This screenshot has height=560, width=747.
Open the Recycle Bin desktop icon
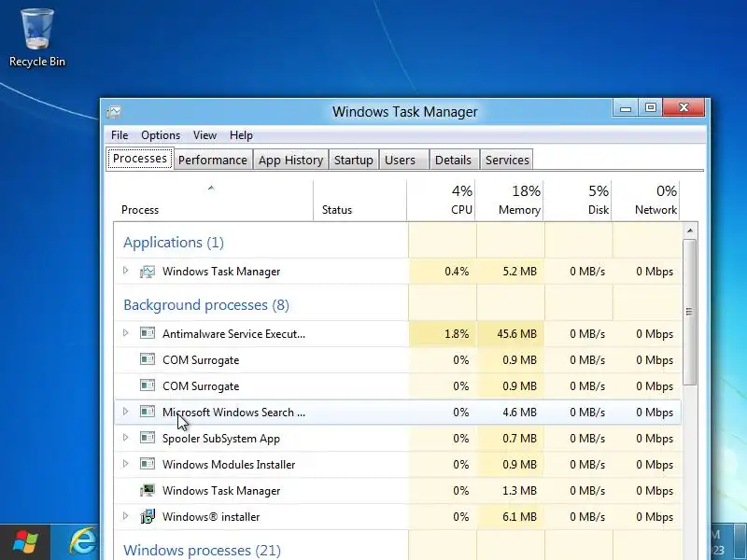[x=37, y=37]
